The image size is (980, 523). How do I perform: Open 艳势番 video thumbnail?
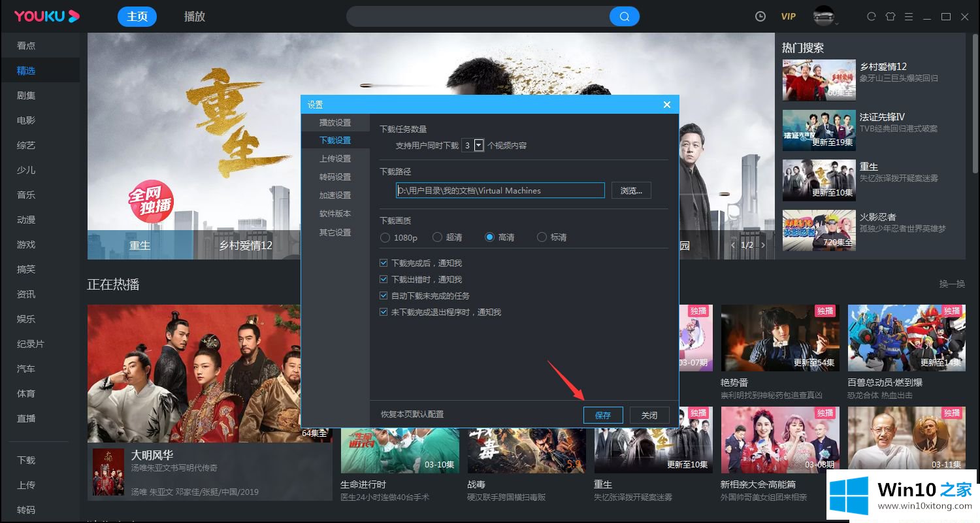[779, 337]
